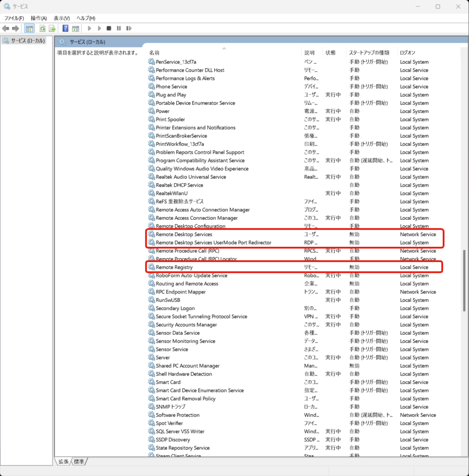Open the ファイル(F) menu
The height and width of the screenshot is (476, 469).
(14, 18)
